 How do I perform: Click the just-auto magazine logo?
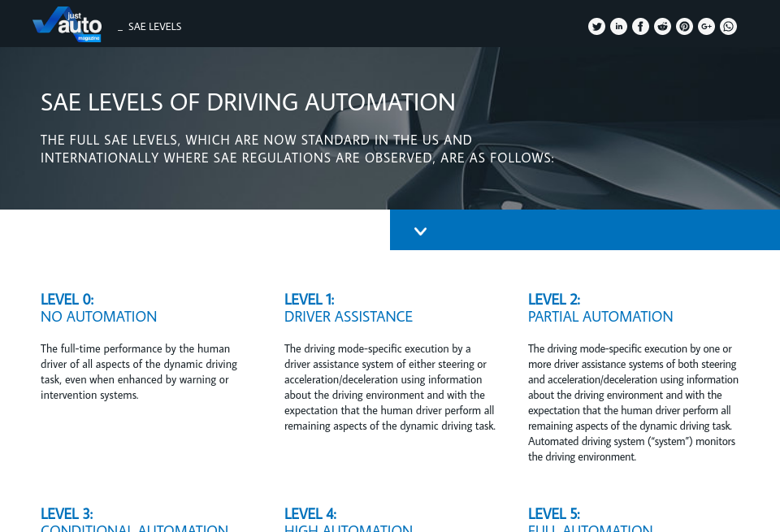(x=67, y=24)
